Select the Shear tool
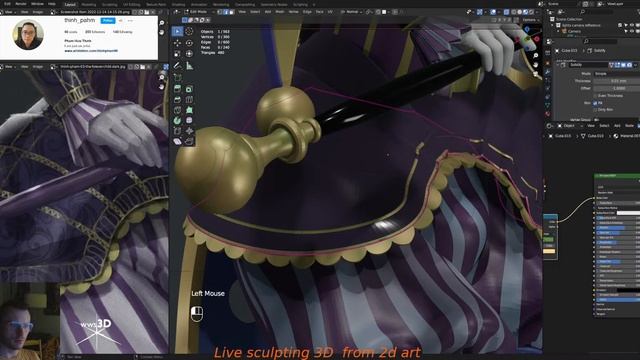The image size is (640, 360). pos(177,142)
